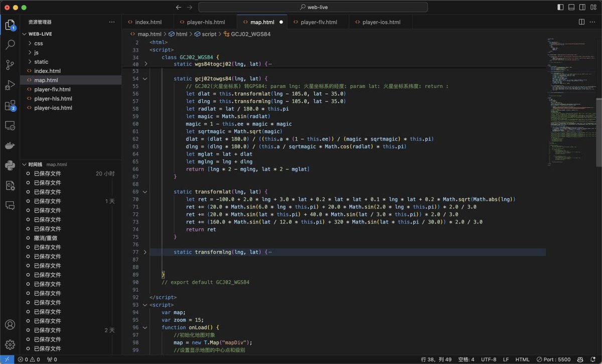This screenshot has width=602, height=364.
Task: Open the forwarded ports indicator
Action: click(52, 359)
